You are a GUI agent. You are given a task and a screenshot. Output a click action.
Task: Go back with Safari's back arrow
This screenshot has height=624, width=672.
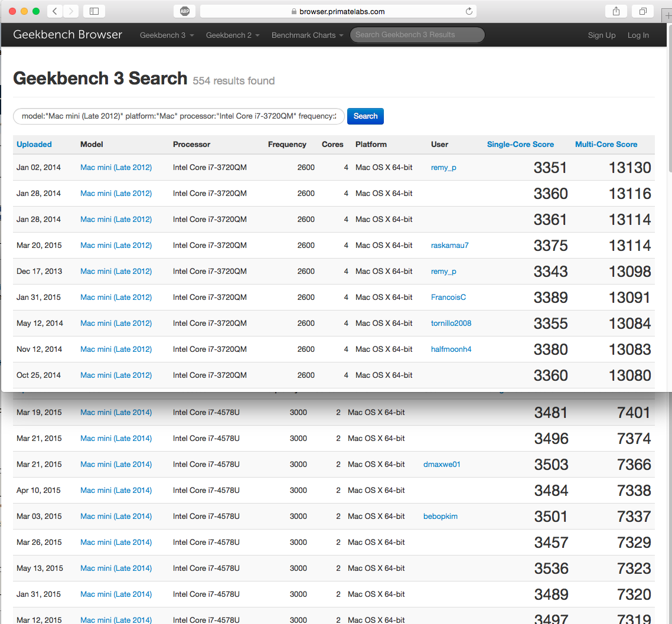point(55,11)
